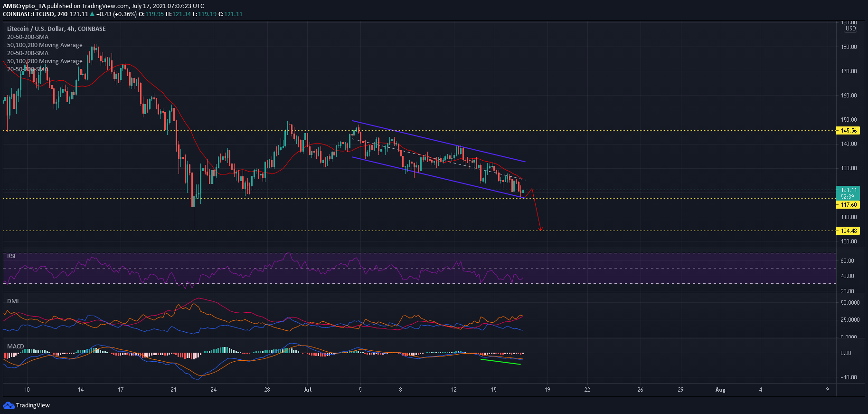Screen dimensions: 868x414
Task: Click the 26 date on time axis
Action: coord(640,389)
